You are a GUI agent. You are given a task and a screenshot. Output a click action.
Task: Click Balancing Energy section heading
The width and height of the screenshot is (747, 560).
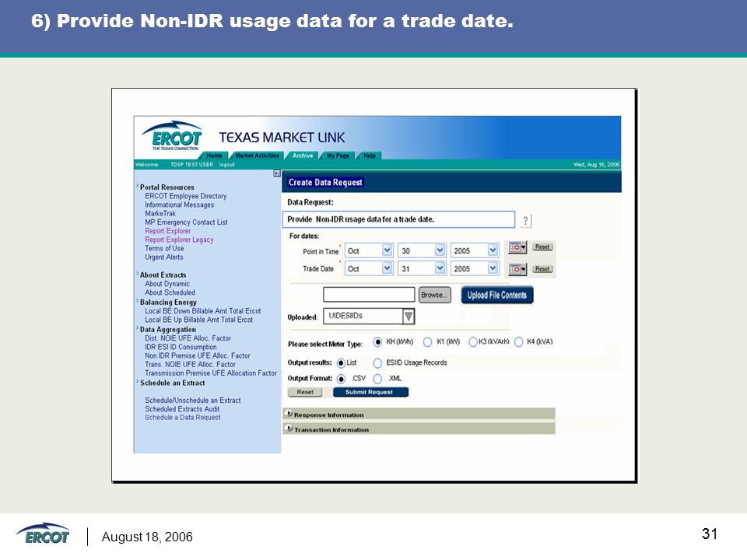tap(168, 303)
